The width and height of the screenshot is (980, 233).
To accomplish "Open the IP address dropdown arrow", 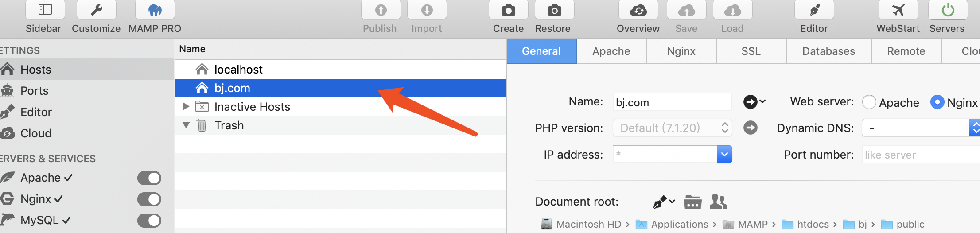I will click(724, 154).
